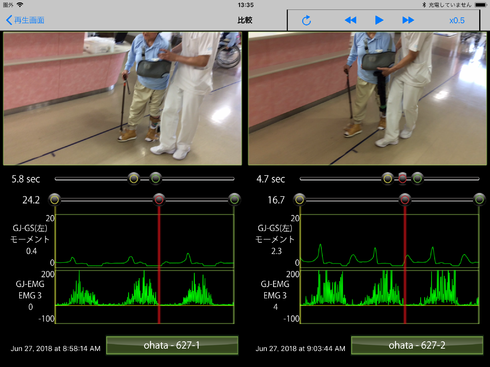Select red position marker on right 16.7 slider
The height and width of the screenshot is (367, 490).
[405, 200]
